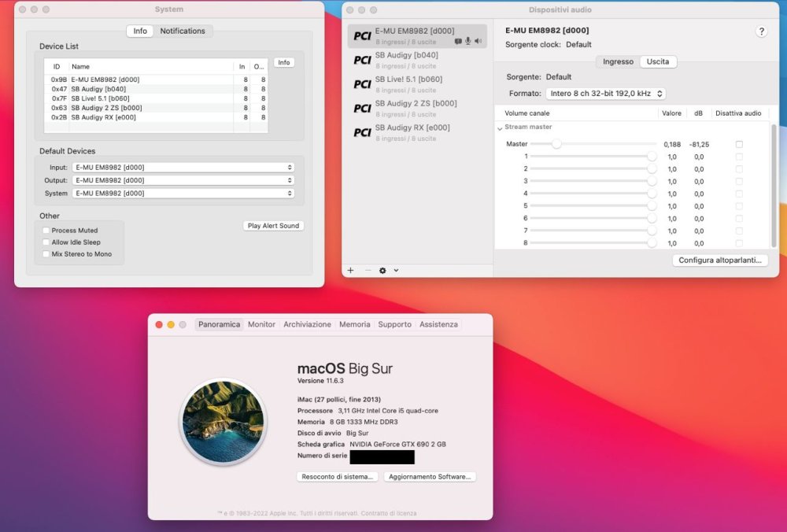Select device row 0x63 SB Audigy 2 ZS
The width and height of the screenshot is (787, 532).
point(156,108)
